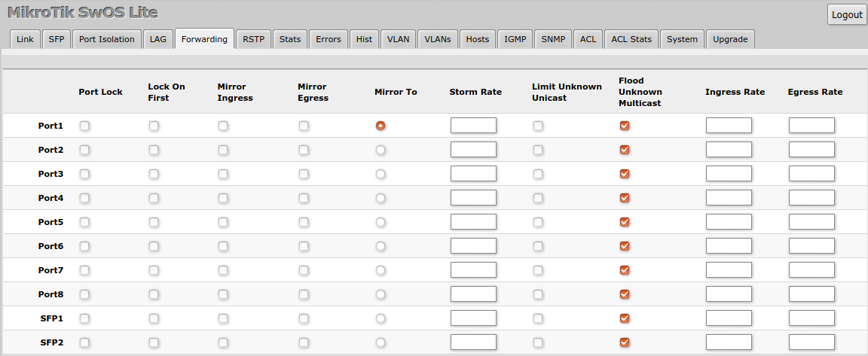The width and height of the screenshot is (868, 356).
Task: Uncheck Flood Unknown Multicast for SFP2
Action: point(625,342)
